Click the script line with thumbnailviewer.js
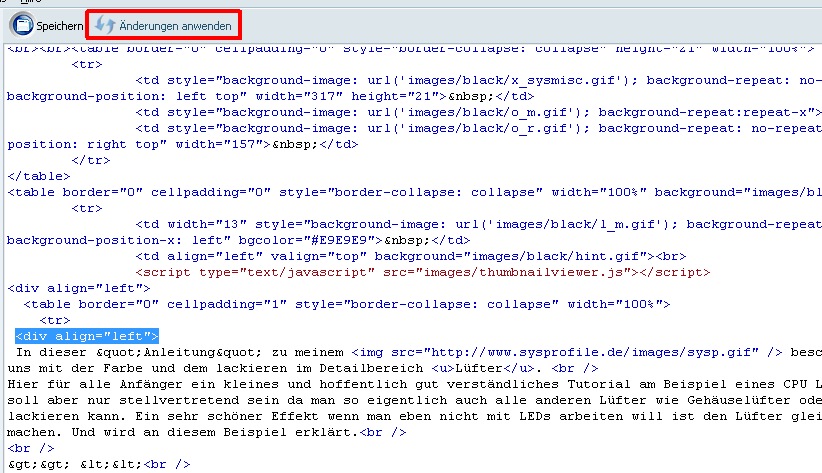Screen dimensions: 822x473 (x=423, y=273)
